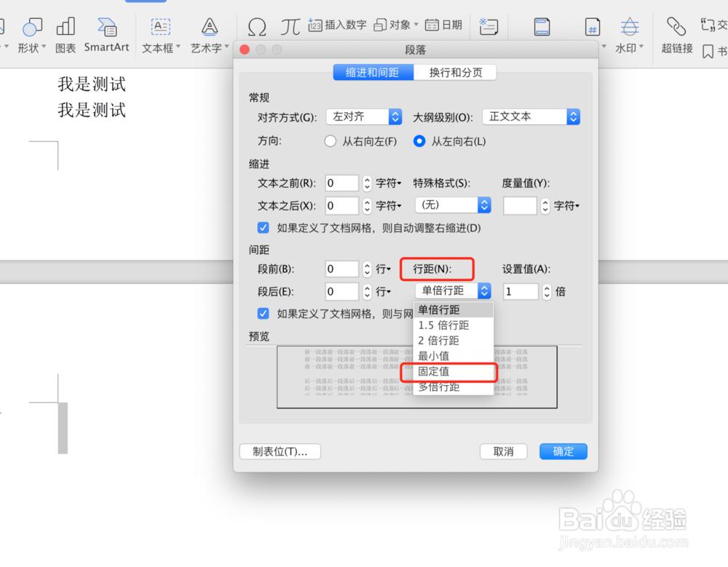Open the 大纲级别 outline level dropdown

[531, 116]
